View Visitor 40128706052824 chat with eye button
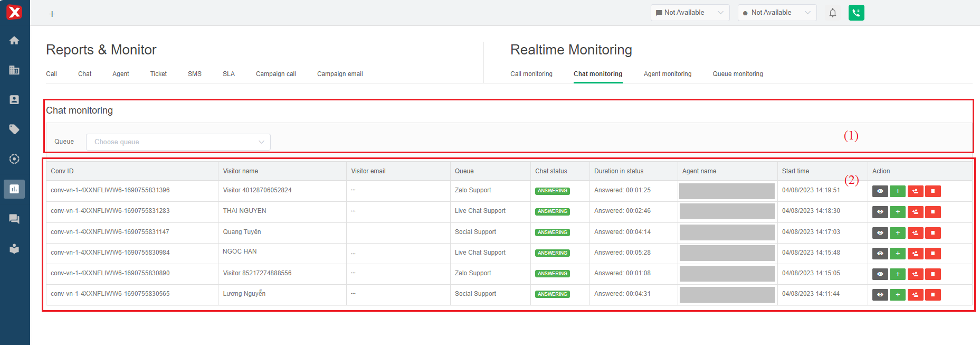The image size is (980, 345). 880,191
